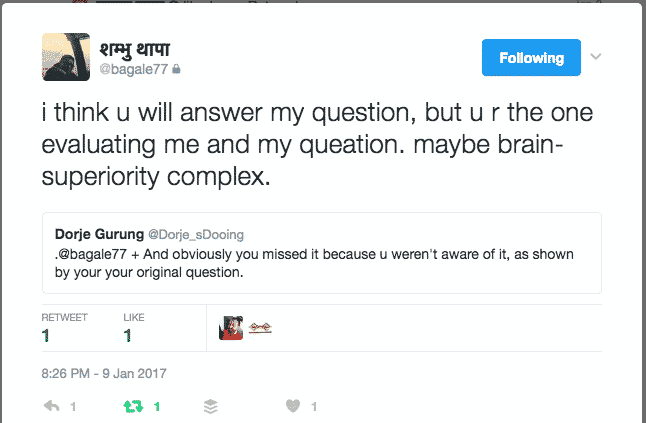
Task: View the LIKE count list
Action: pyautogui.click(x=133, y=328)
